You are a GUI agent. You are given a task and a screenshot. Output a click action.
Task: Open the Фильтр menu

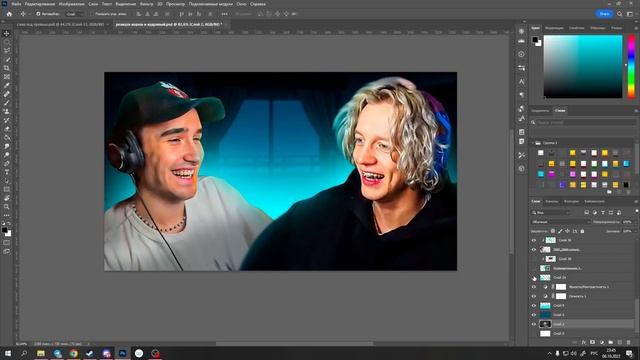(x=147, y=4)
